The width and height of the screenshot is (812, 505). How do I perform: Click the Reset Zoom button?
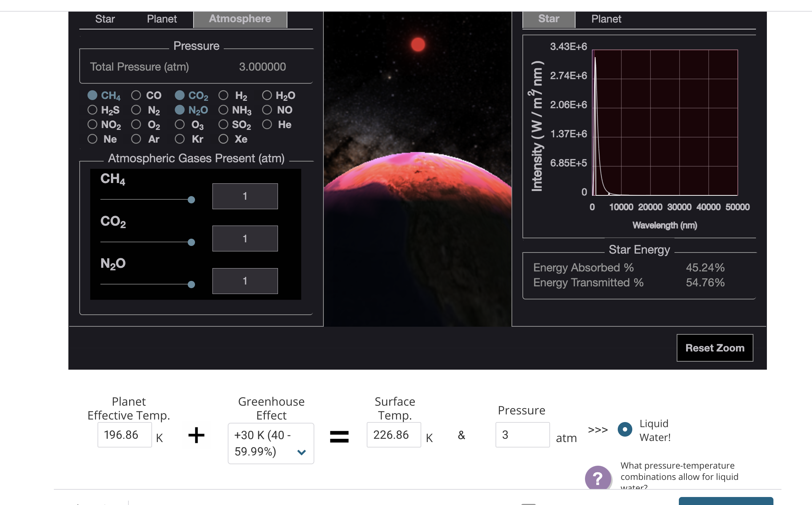pyautogui.click(x=715, y=348)
